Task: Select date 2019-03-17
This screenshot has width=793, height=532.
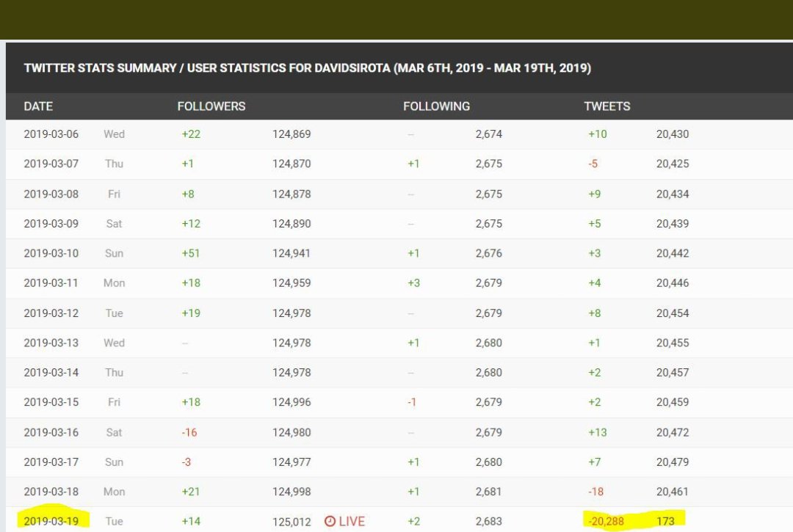Action: [x=51, y=462]
